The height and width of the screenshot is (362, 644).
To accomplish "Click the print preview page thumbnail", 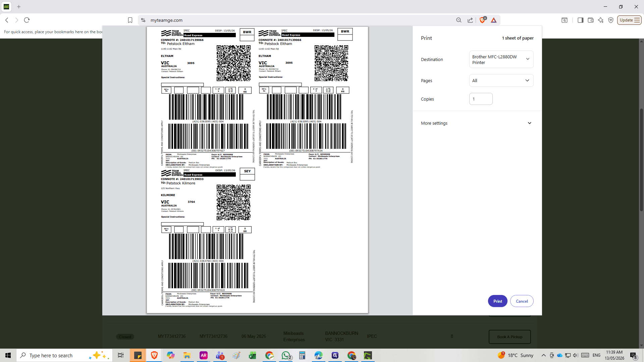I will (x=257, y=170).
